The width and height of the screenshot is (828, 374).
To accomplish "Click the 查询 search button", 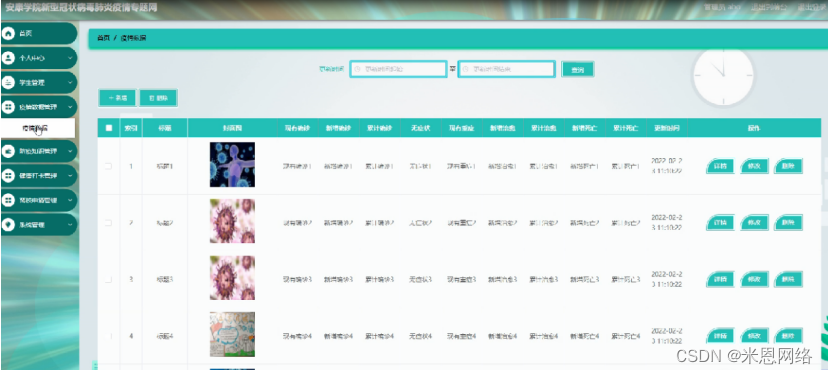I will 578,69.
